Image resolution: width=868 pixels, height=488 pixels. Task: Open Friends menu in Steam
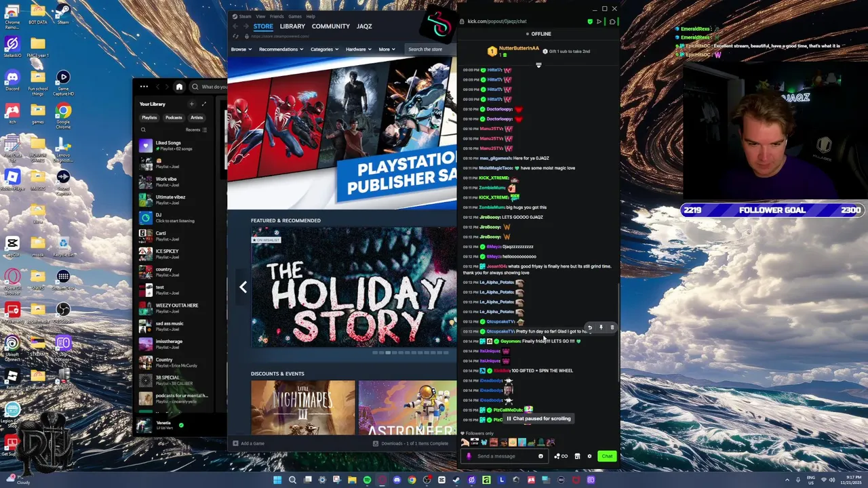point(277,16)
